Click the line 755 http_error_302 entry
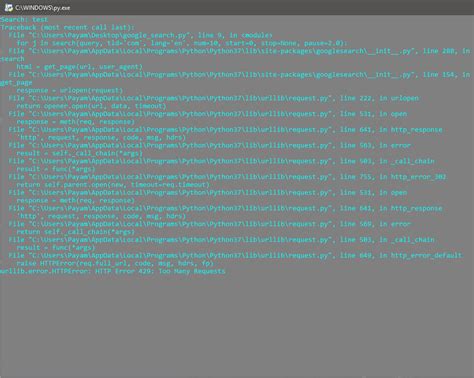Viewport: 474px width, 378px height. coord(227,177)
